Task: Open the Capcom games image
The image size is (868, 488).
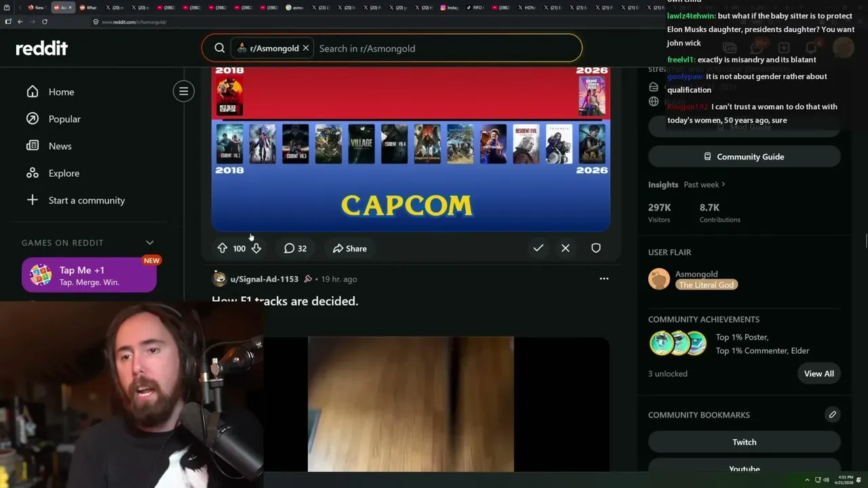Action: click(411, 149)
